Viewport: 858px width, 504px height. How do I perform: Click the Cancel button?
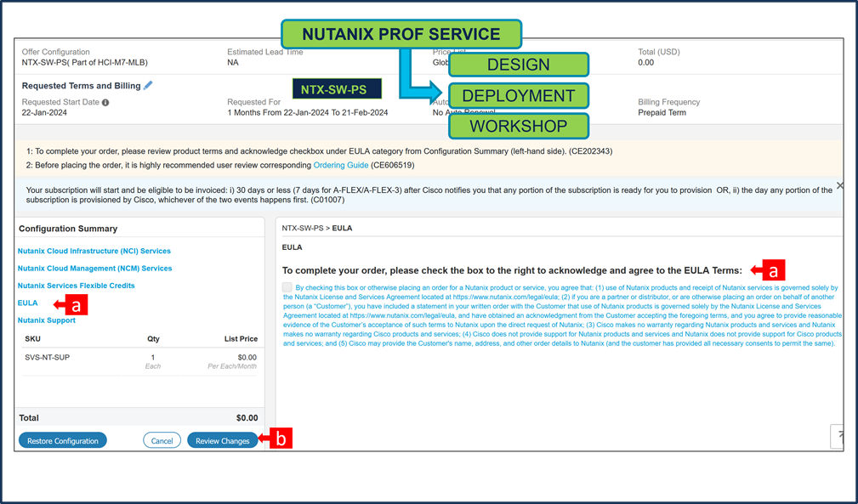click(162, 440)
